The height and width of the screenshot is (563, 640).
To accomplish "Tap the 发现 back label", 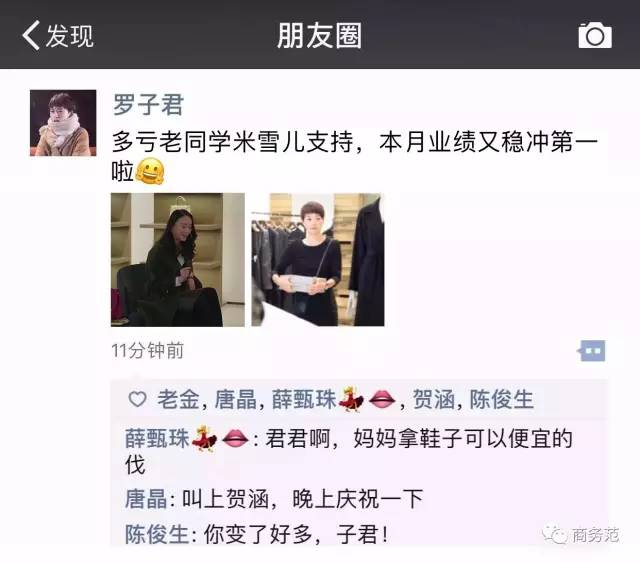I will click(70, 36).
